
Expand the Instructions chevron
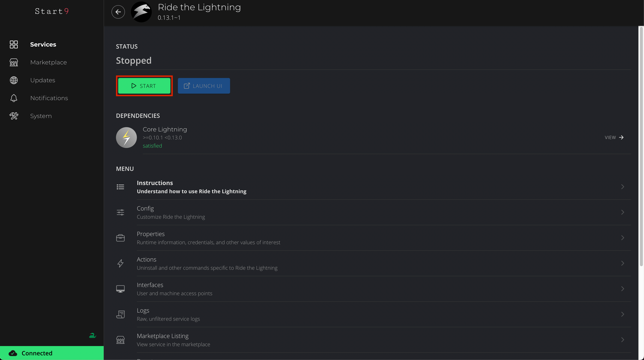coord(623,187)
